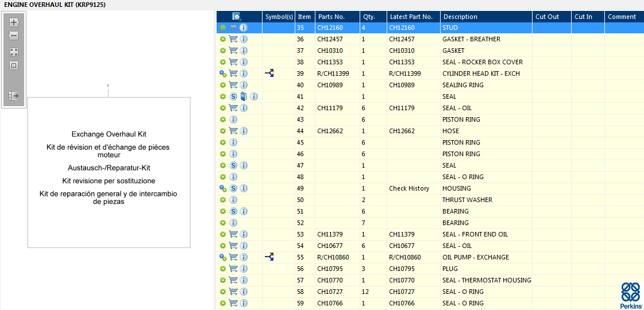
Task: Click the Exchange Overhaul Kit diagram box
Action: 109,172
